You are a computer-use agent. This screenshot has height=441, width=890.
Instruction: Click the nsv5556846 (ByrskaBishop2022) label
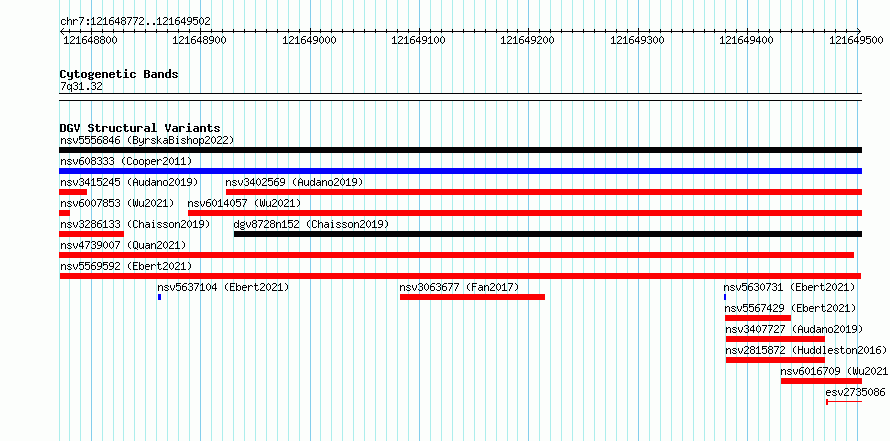(x=147, y=140)
